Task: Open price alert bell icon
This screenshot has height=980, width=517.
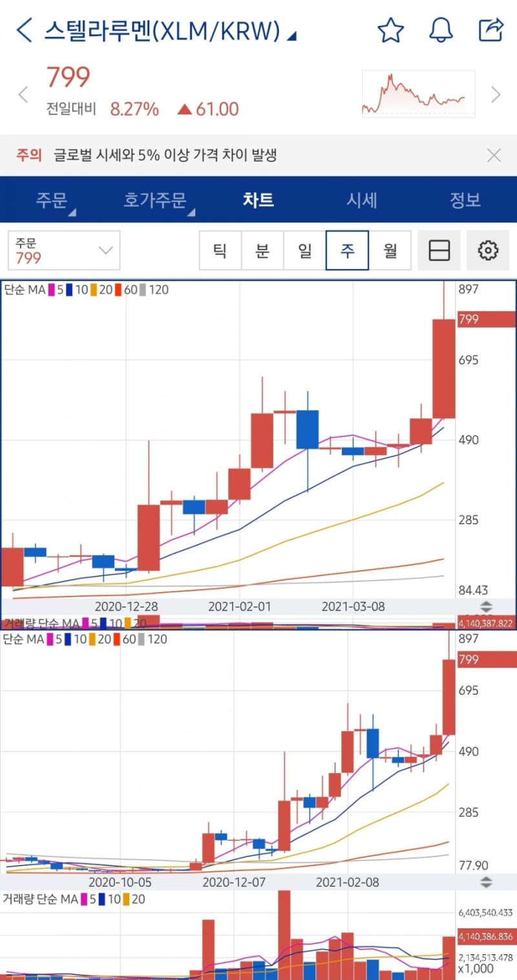Action: tap(441, 30)
